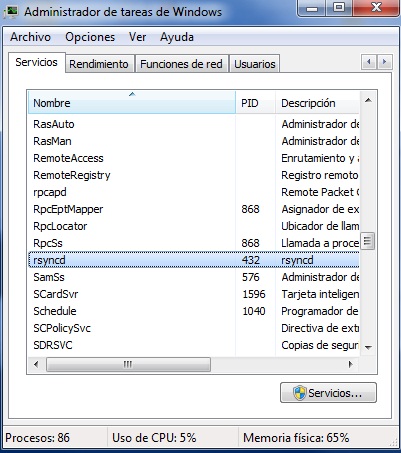
Task: Close the Administrador de tareas window
Action: [376, 8]
